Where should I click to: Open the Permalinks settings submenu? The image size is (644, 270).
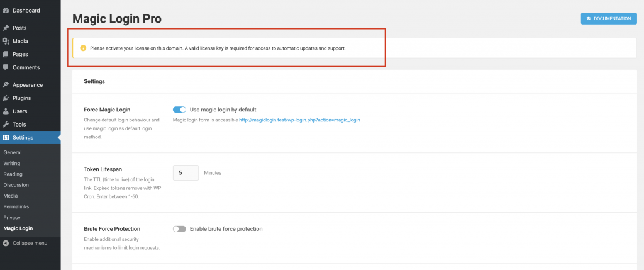[16, 206]
